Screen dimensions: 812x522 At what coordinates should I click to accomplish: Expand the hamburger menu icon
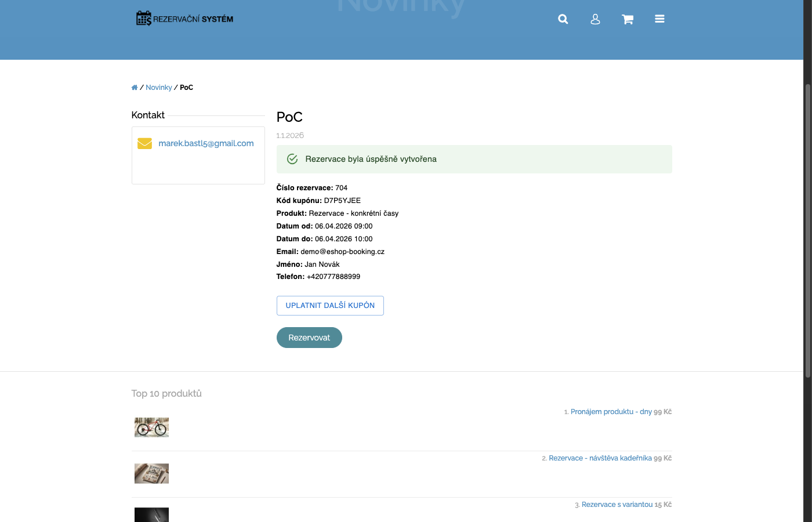click(659, 19)
